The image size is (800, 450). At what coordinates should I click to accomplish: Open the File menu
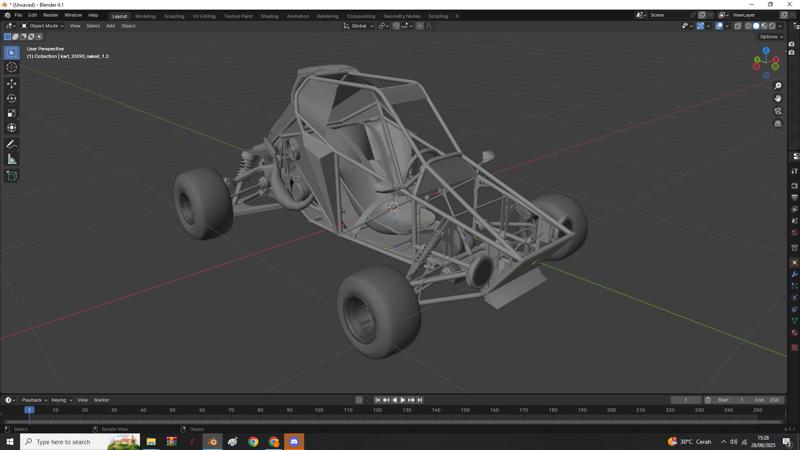[x=18, y=15]
